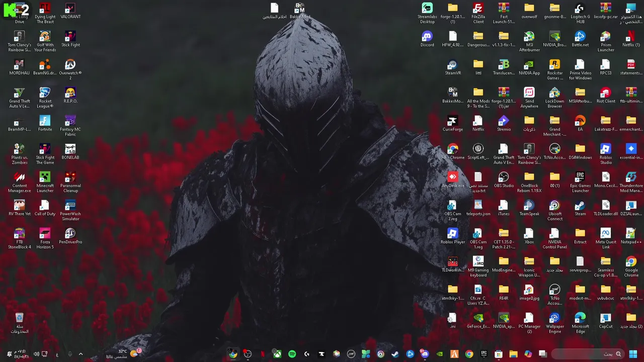Select the Riot Client desktop icon
The height and width of the screenshot is (362, 644).
click(606, 96)
